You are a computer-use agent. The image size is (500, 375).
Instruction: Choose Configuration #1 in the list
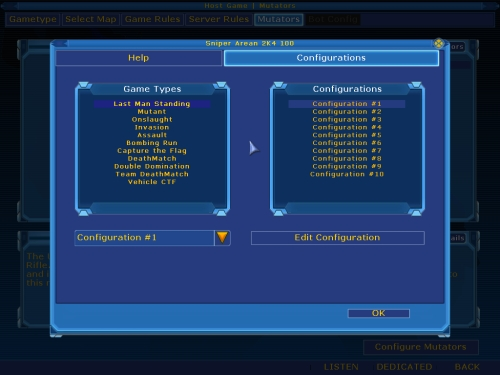[x=347, y=104]
